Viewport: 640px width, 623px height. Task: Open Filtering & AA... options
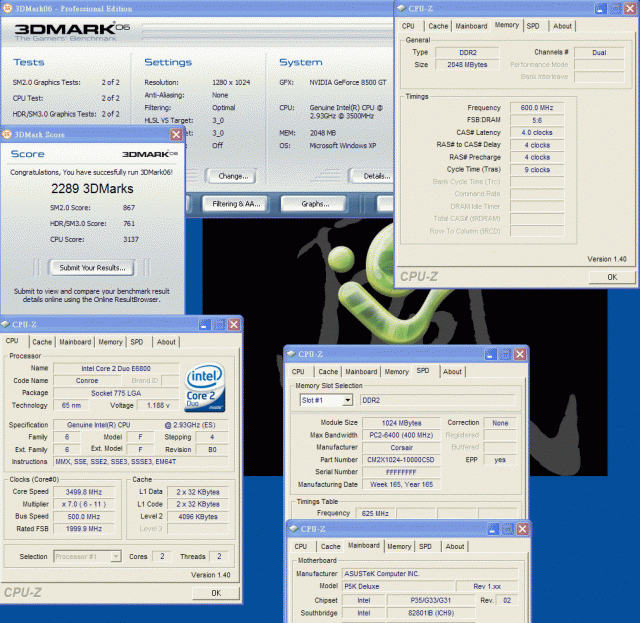click(236, 204)
